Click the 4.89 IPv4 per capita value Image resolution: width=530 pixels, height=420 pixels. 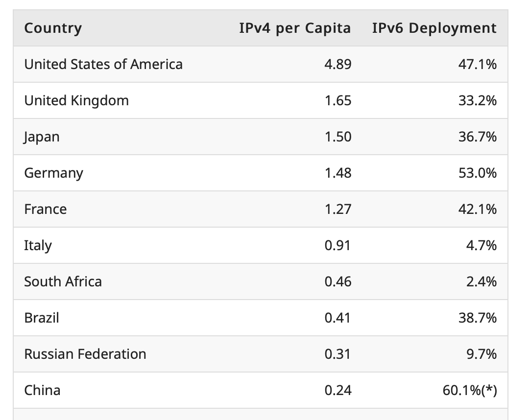pyautogui.click(x=338, y=64)
